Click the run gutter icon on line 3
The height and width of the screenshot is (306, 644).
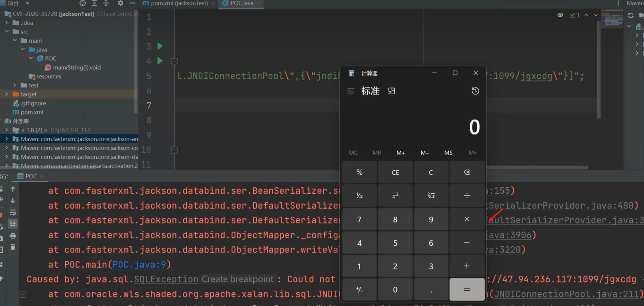click(x=160, y=46)
